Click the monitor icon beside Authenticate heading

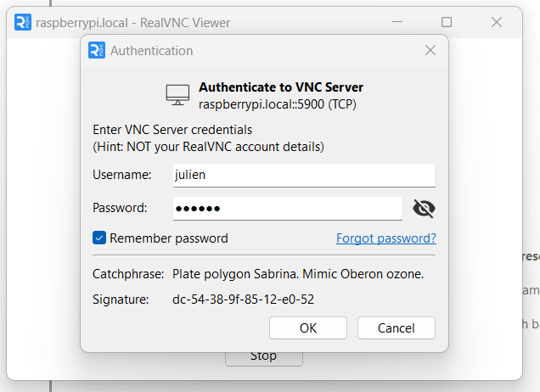(x=177, y=95)
